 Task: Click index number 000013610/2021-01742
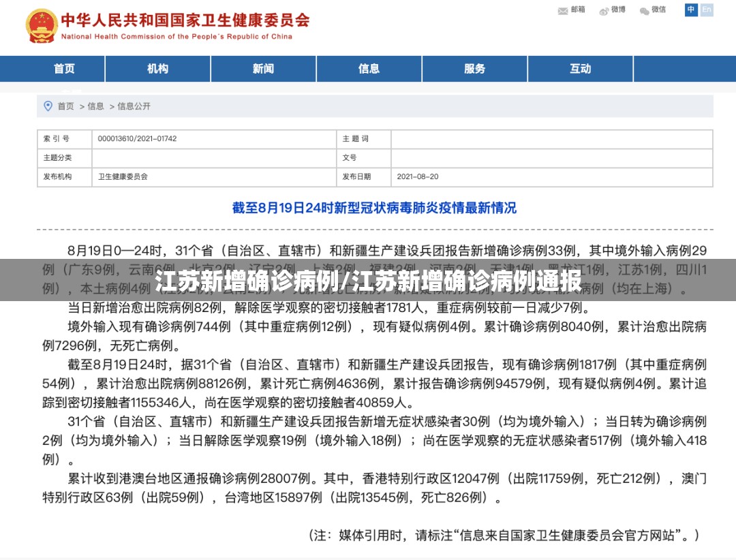(137, 138)
